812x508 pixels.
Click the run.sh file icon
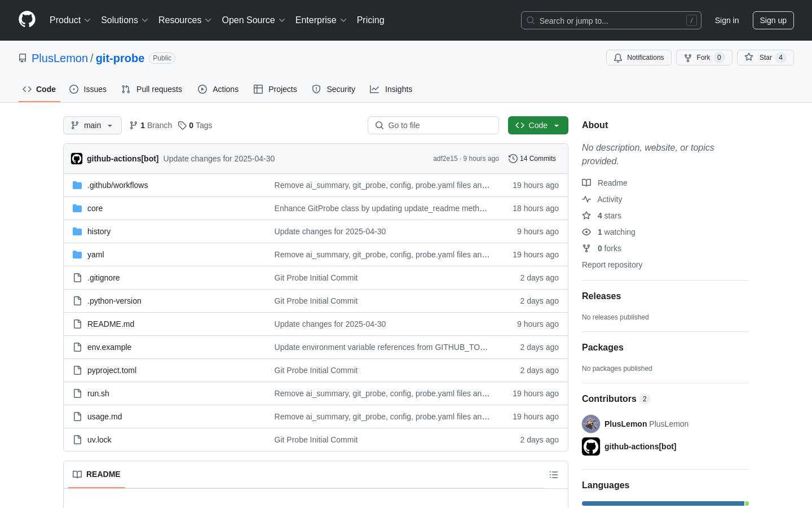(x=77, y=393)
